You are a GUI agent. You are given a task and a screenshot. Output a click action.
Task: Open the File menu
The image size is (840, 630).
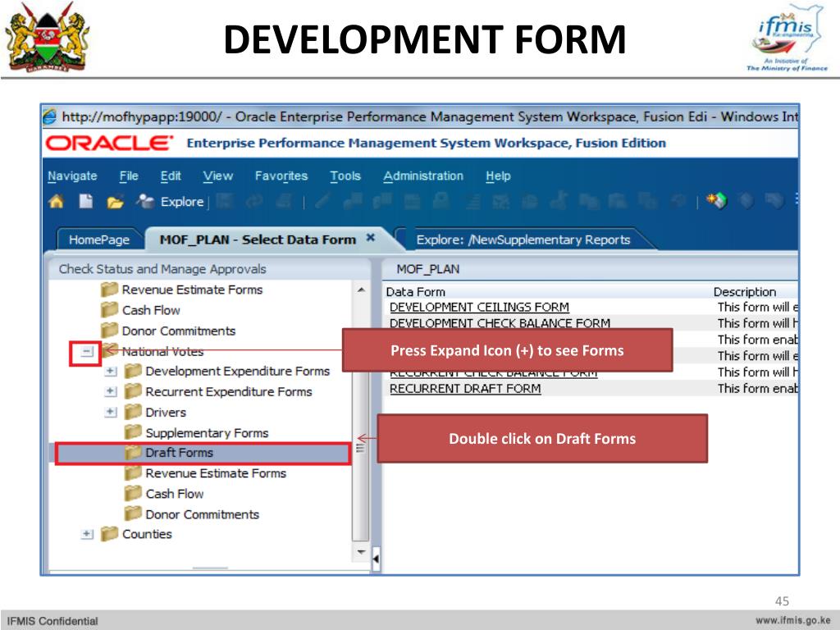click(x=129, y=176)
